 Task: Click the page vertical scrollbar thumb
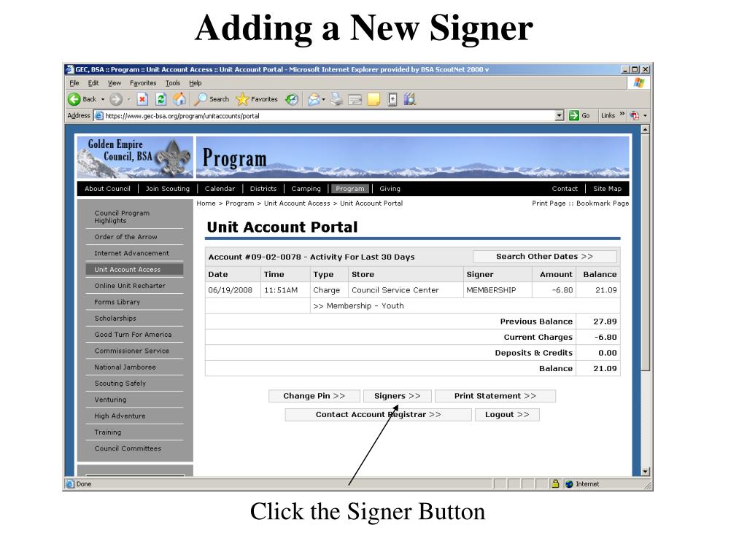[645, 252]
